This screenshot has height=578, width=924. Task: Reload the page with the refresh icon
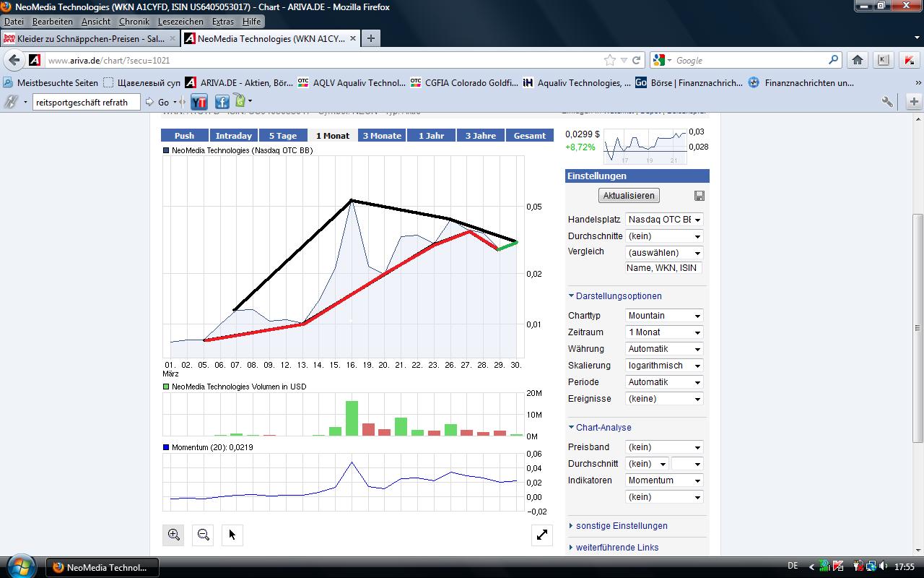[x=636, y=61]
